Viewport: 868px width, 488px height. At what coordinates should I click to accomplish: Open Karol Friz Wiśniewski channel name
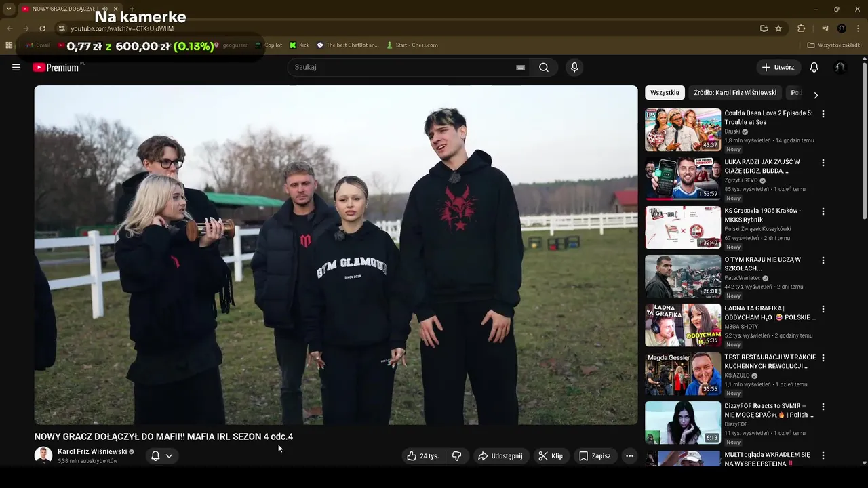(92, 451)
